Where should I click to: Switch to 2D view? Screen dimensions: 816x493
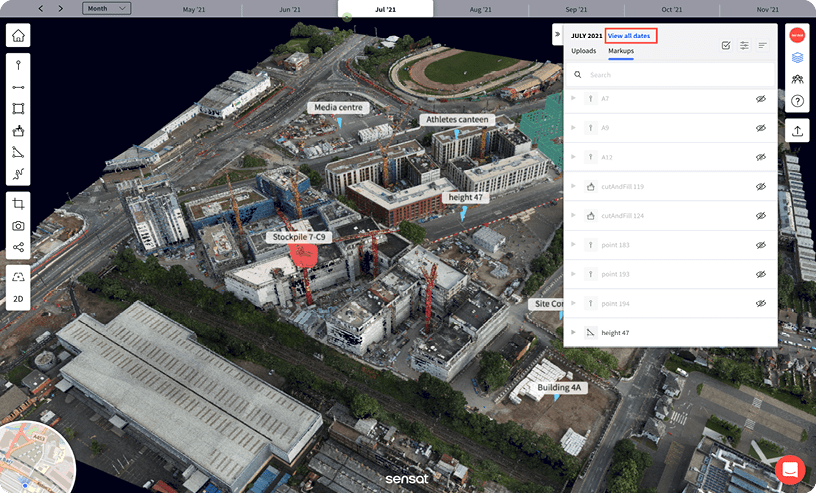tap(18, 299)
